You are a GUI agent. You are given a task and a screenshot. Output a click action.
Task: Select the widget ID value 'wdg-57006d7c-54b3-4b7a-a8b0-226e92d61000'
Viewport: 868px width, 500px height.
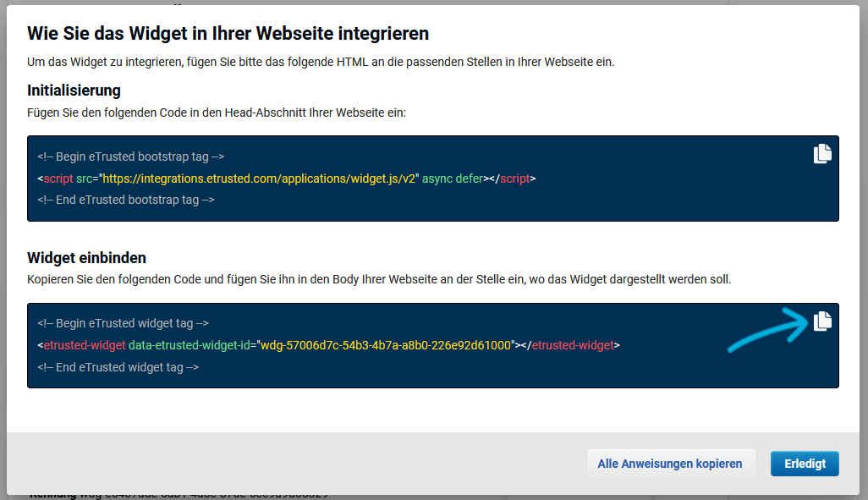(x=385, y=345)
